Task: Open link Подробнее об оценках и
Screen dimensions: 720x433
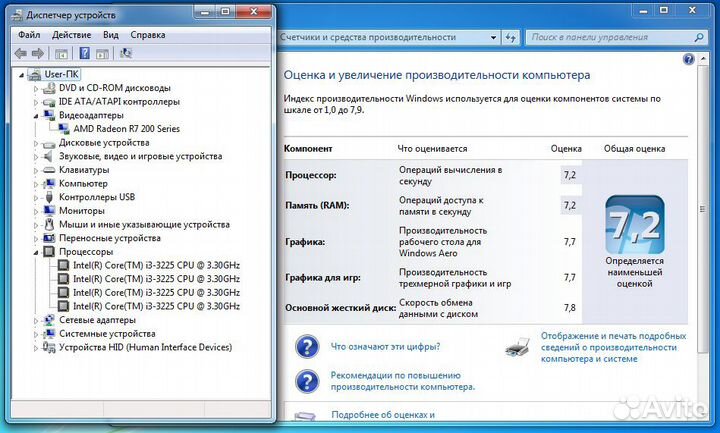Action: [x=383, y=415]
